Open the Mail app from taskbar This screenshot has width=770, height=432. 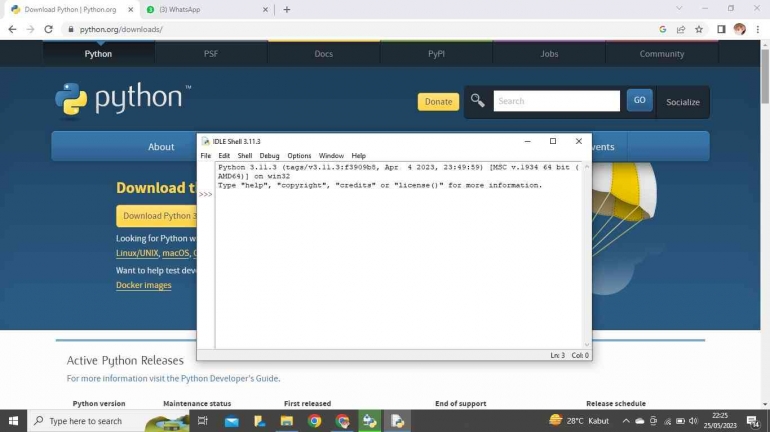pyautogui.click(x=231, y=421)
